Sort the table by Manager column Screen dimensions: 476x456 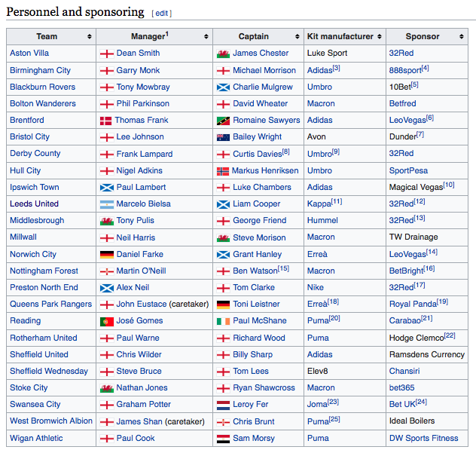[206, 37]
